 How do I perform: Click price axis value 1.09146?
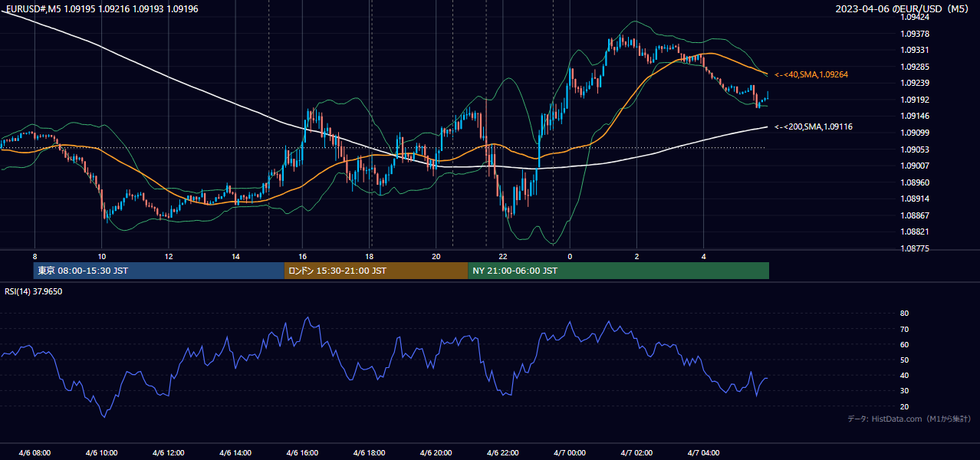point(915,117)
